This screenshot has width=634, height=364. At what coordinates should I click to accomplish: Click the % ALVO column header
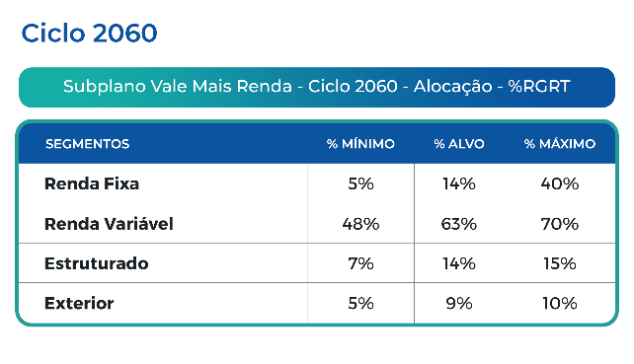click(x=459, y=144)
